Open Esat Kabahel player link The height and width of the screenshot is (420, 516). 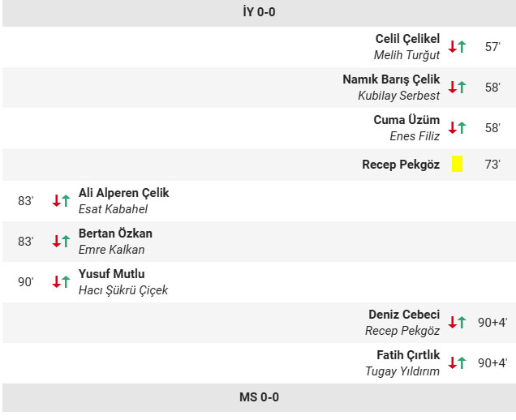(x=113, y=209)
